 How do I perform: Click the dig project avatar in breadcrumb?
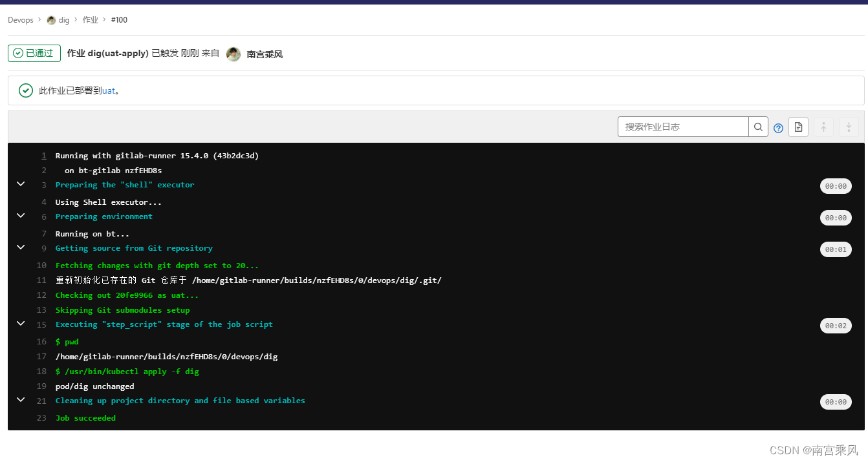(x=49, y=19)
